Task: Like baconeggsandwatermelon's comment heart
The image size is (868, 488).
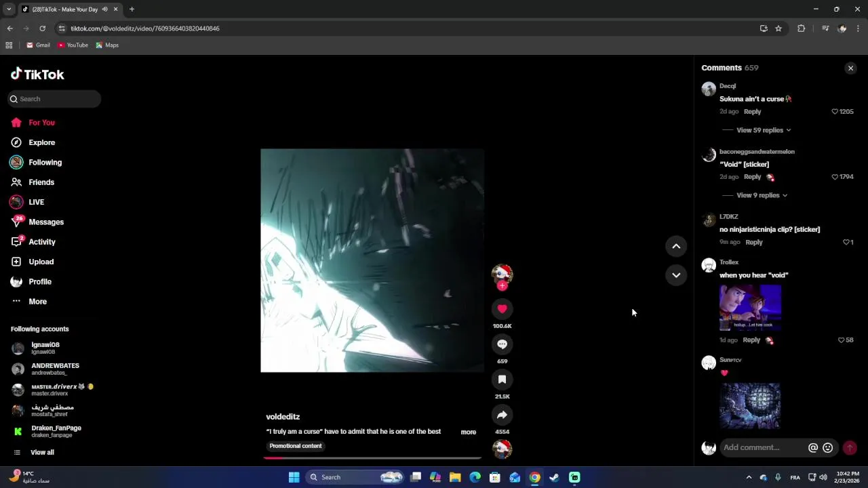Action: (835, 177)
